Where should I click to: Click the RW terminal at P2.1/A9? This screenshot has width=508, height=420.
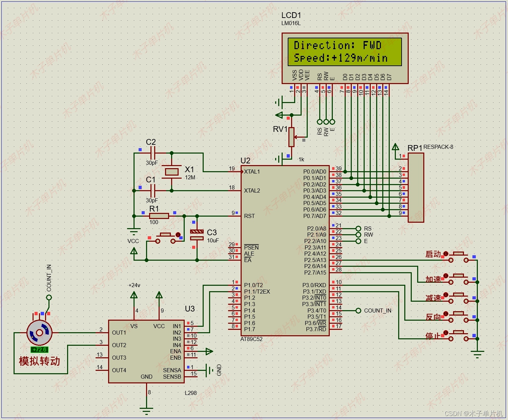[x=358, y=235]
